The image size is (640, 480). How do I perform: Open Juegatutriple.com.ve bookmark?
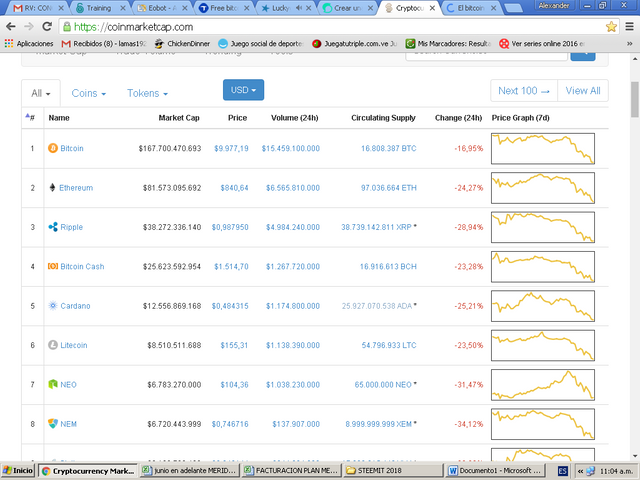tap(354, 43)
